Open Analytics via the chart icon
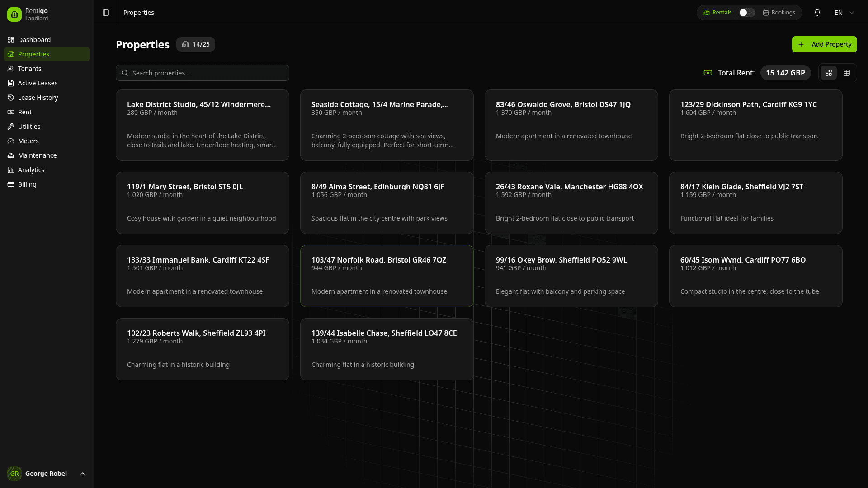This screenshot has width=868, height=488. [x=11, y=170]
